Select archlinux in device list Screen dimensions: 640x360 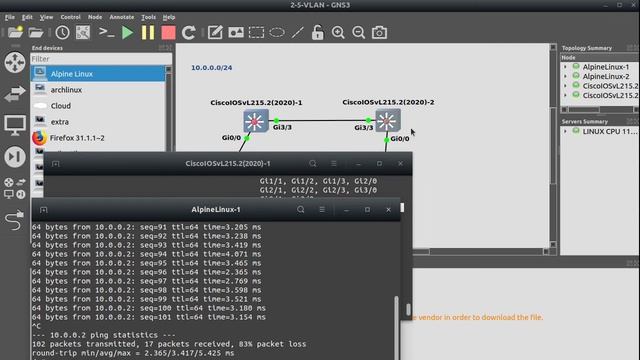pyautogui.click(x=98, y=90)
